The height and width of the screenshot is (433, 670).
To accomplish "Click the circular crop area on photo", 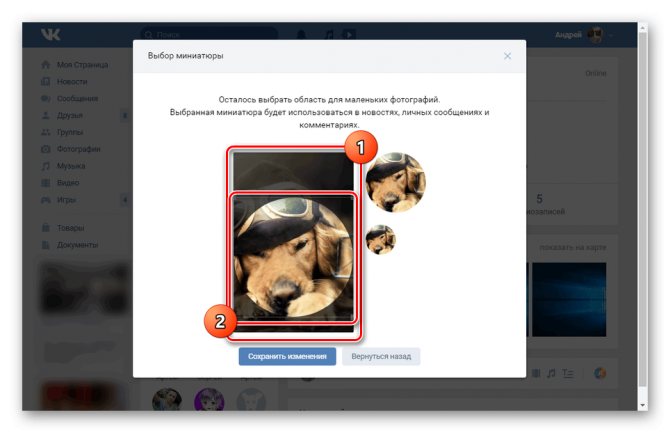I will [x=294, y=258].
